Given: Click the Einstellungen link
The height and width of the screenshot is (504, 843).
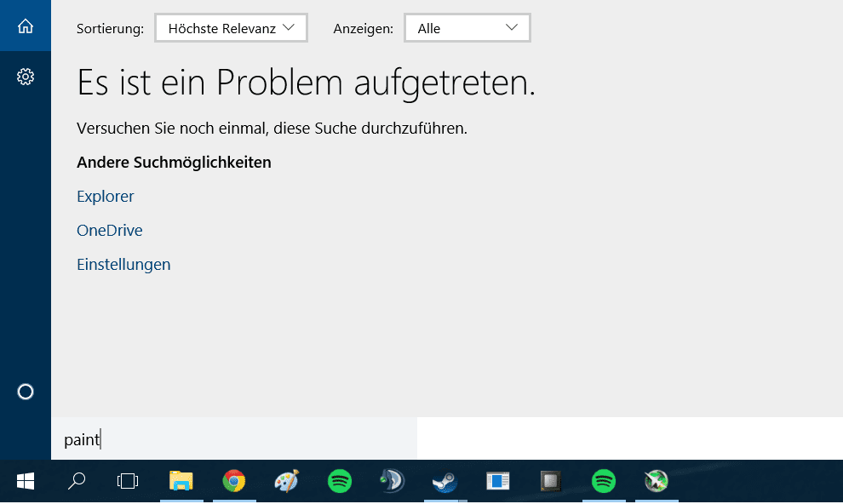Looking at the screenshot, I should pyautogui.click(x=123, y=265).
